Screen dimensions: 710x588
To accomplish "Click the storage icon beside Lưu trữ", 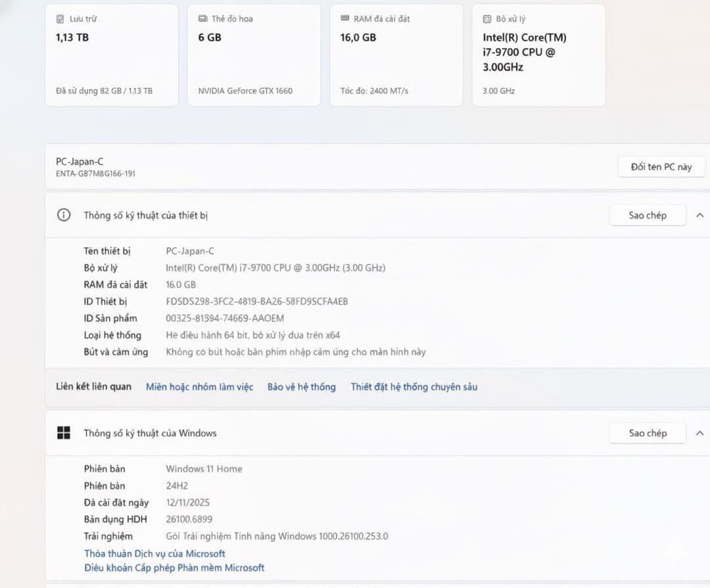I will coord(60,19).
